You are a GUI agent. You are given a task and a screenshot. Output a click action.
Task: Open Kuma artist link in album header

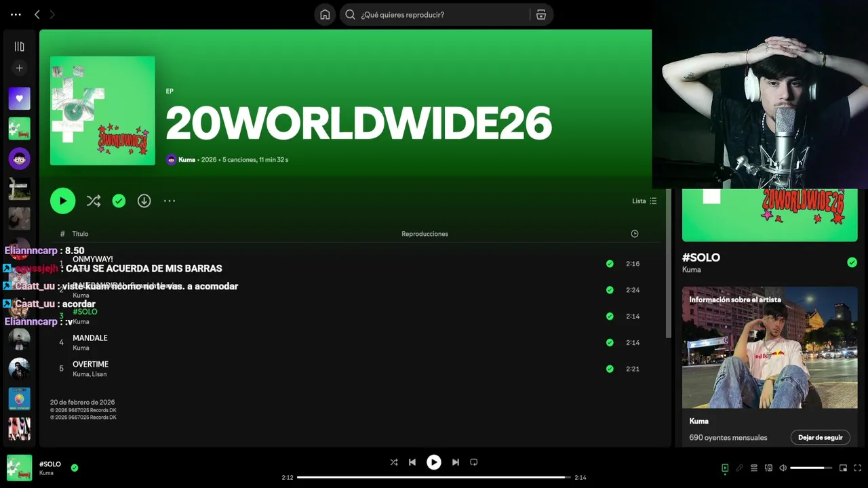coord(186,160)
